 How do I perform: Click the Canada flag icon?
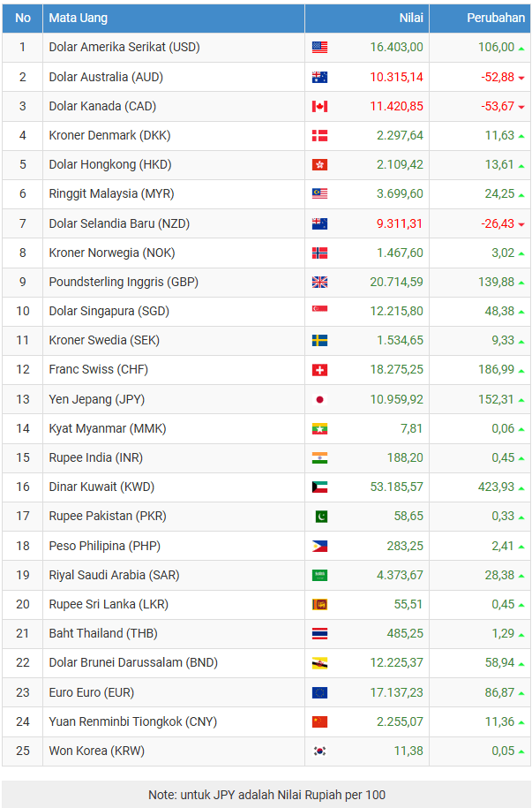point(319,106)
